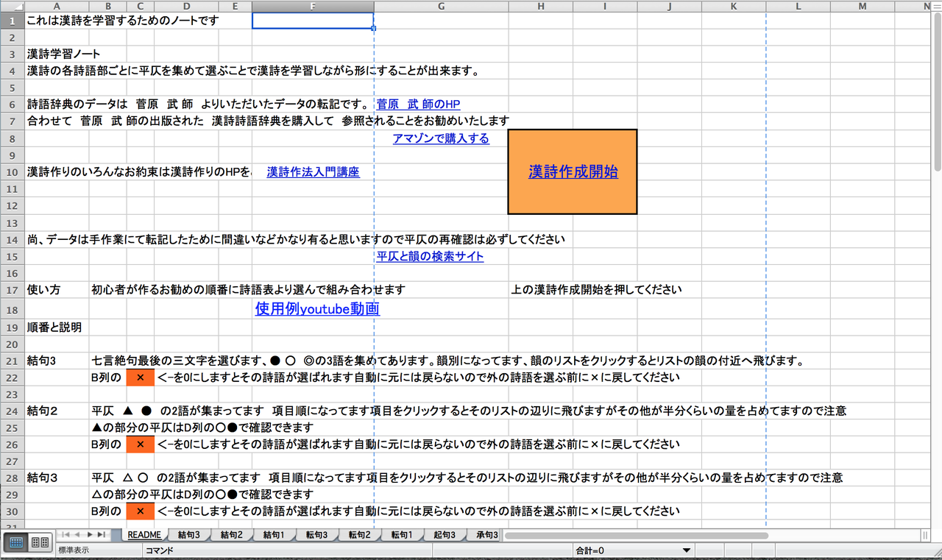Switch to the 起句3 sheet tab

click(445, 535)
